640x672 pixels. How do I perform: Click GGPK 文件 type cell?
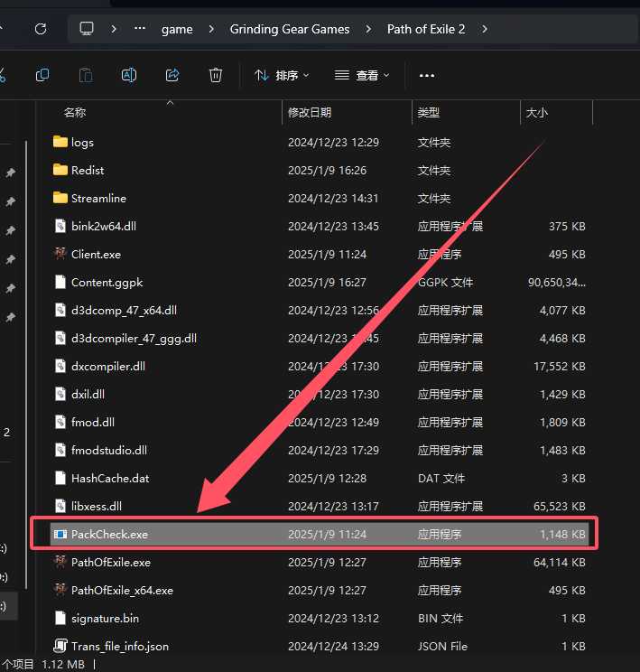[446, 283]
